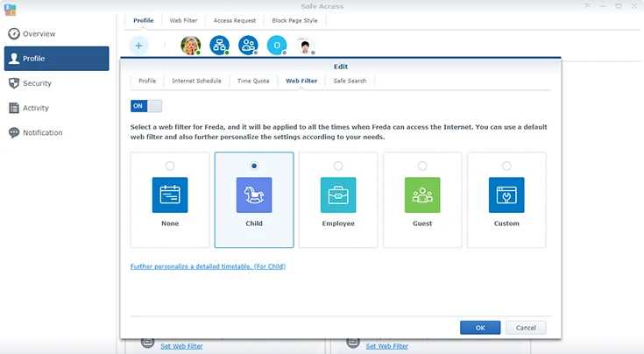Click the OK button
The width and height of the screenshot is (644, 354).
coord(480,327)
